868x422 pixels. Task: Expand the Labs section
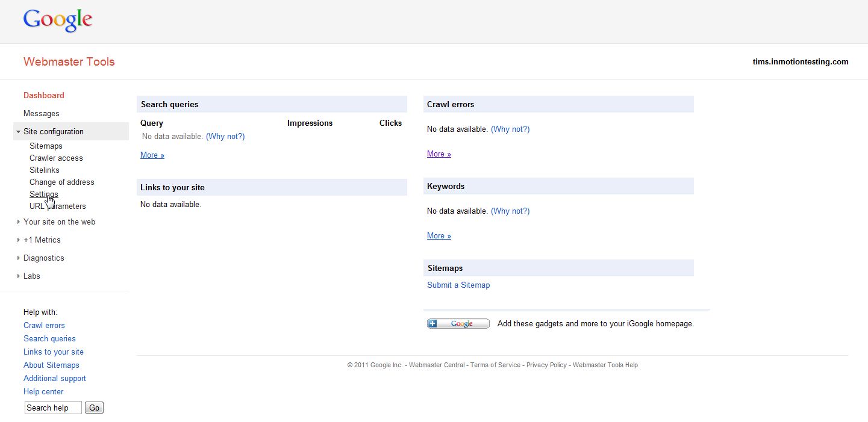pyautogui.click(x=31, y=276)
